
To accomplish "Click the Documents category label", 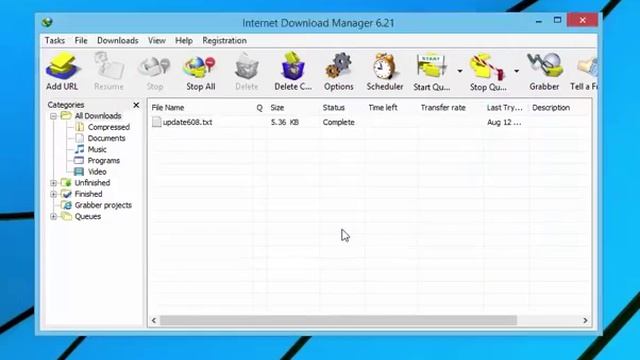I will point(107,138).
